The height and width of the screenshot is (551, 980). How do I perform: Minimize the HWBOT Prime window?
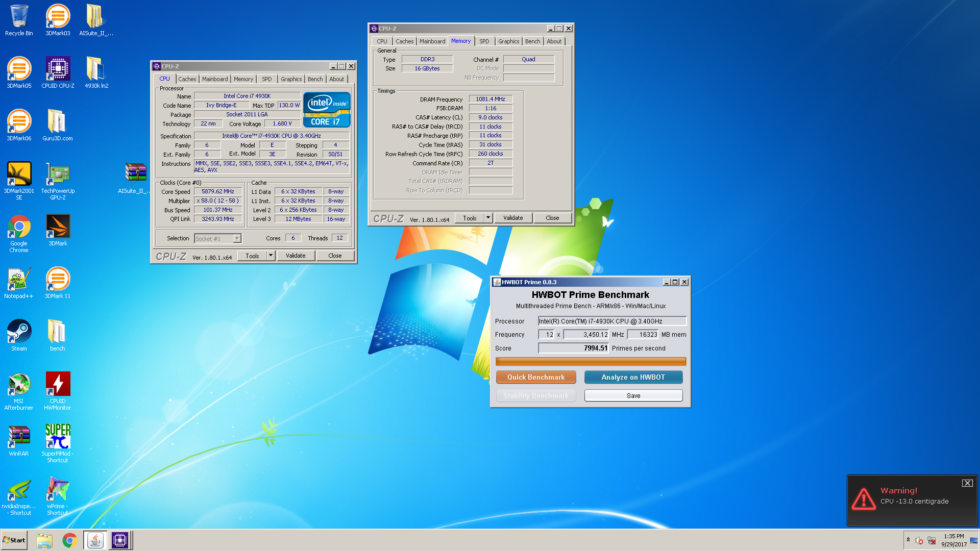point(667,282)
